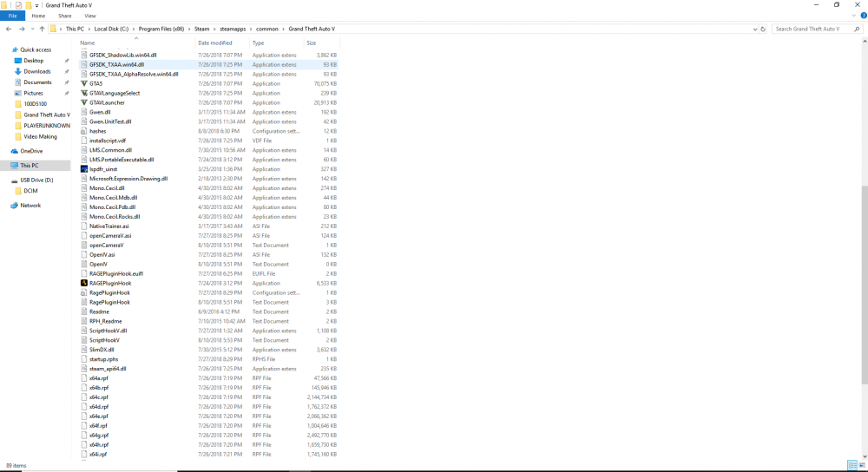The image size is (868, 472).
Task: Select This PC in the sidebar
Action: coord(29,166)
